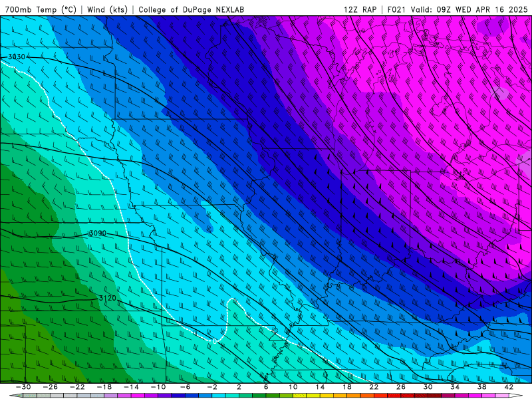Click the '-6' colorbar tick label
Viewport: 532px width, 399px height.
coord(185,387)
